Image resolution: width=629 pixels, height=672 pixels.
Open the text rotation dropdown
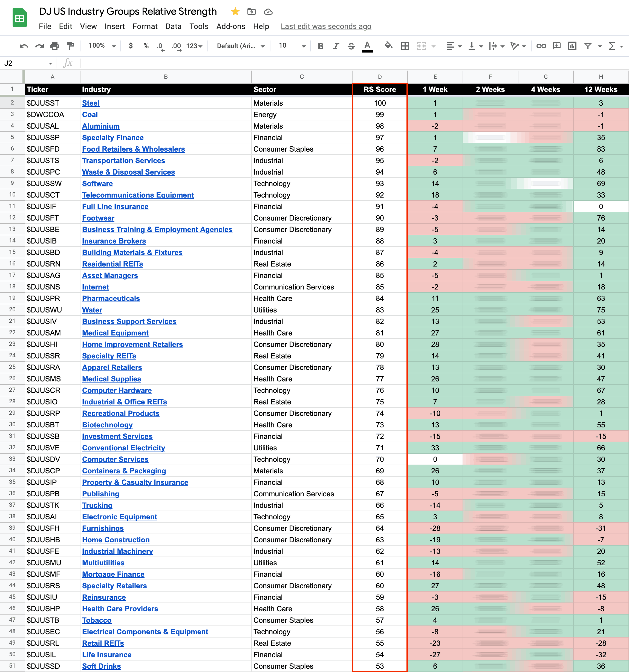[518, 46]
